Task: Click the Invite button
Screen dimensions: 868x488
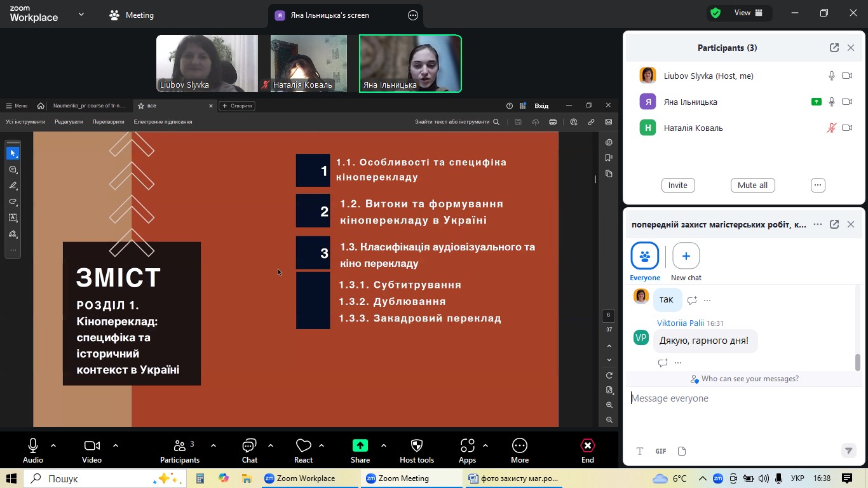Action: click(x=677, y=185)
